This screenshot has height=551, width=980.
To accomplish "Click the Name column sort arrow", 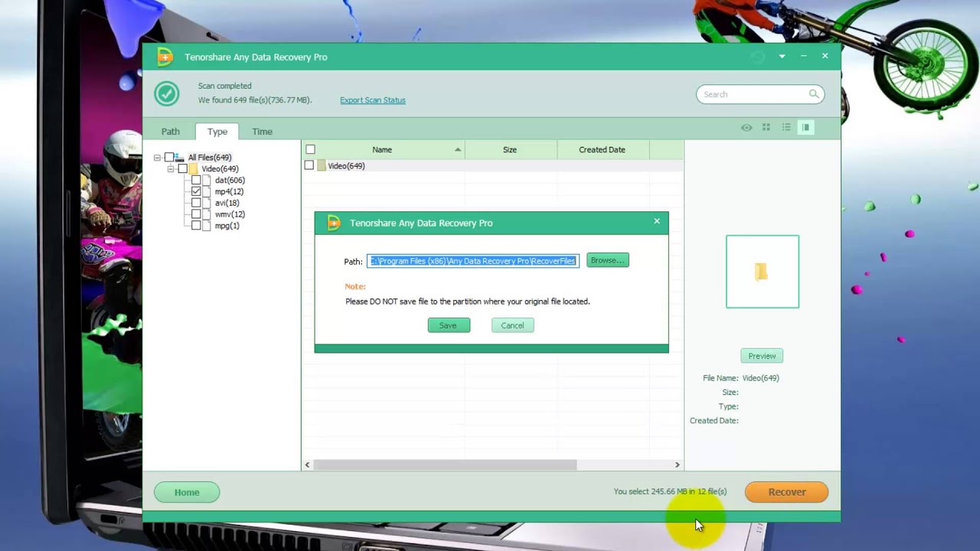I will (458, 149).
